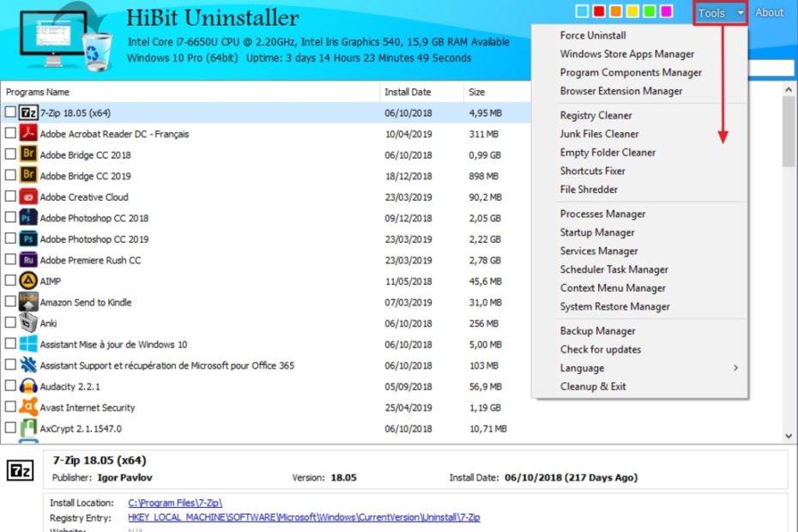Open Scheduler Task Manager

point(614,269)
